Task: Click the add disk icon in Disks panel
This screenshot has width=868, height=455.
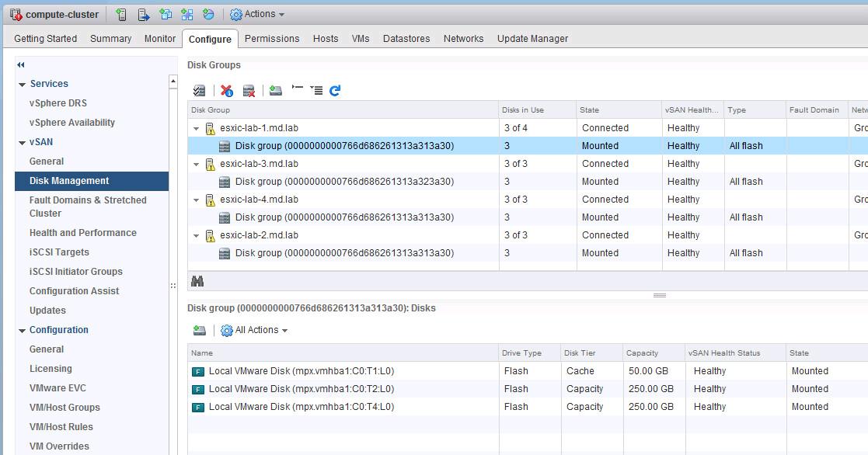Action: coord(199,330)
